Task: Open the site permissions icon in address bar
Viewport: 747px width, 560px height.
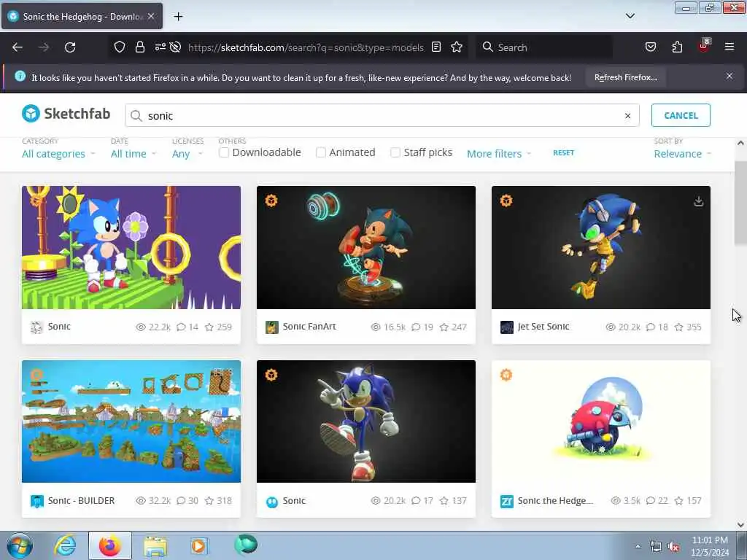Action: [160, 47]
